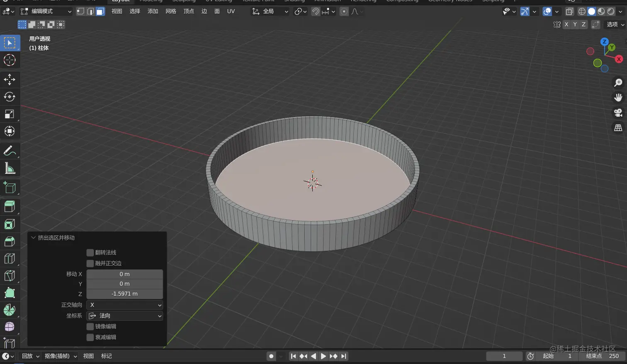Screen dimensions: 627x364
Task: Toggle auto merge vertices
Action: point(595,24)
